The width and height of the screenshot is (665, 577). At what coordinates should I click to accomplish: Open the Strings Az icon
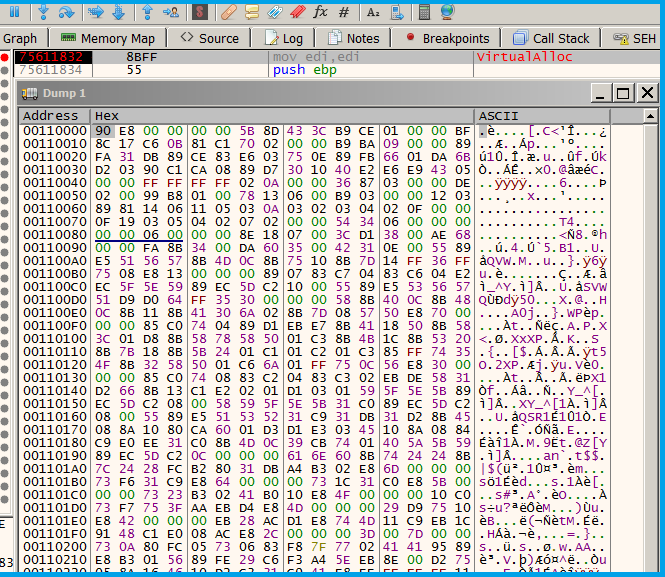pyautogui.click(x=373, y=12)
